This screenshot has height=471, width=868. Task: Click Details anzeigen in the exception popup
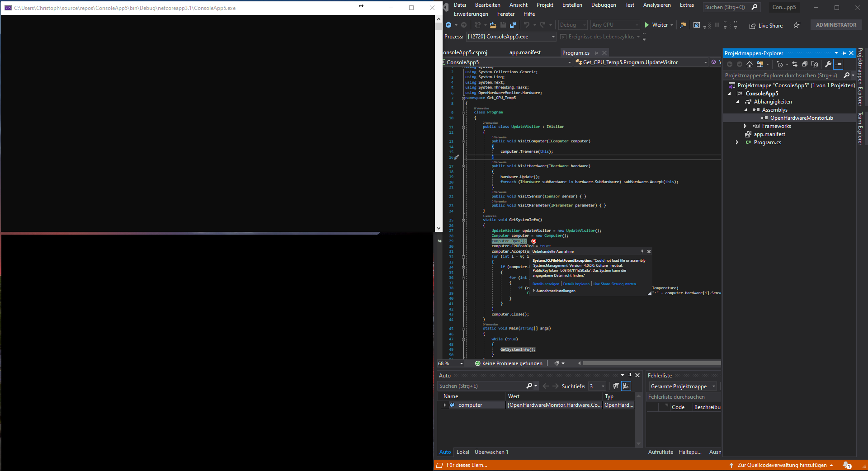tap(546, 284)
